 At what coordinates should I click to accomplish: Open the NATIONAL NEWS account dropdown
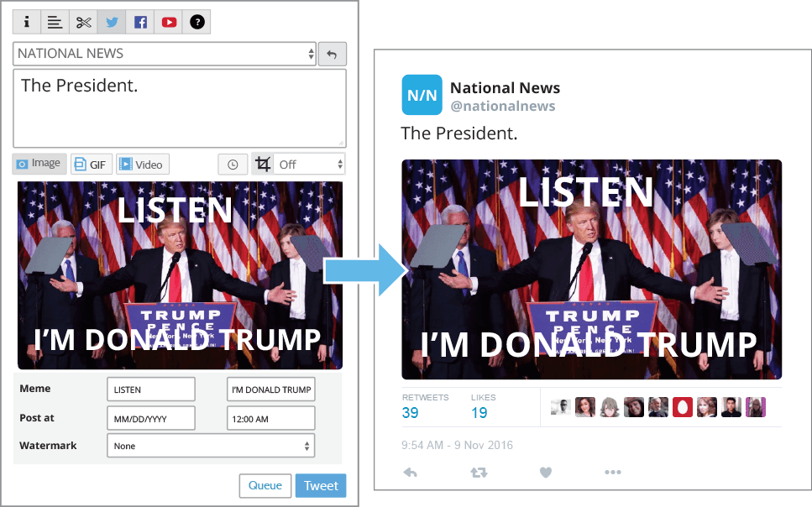(165, 54)
